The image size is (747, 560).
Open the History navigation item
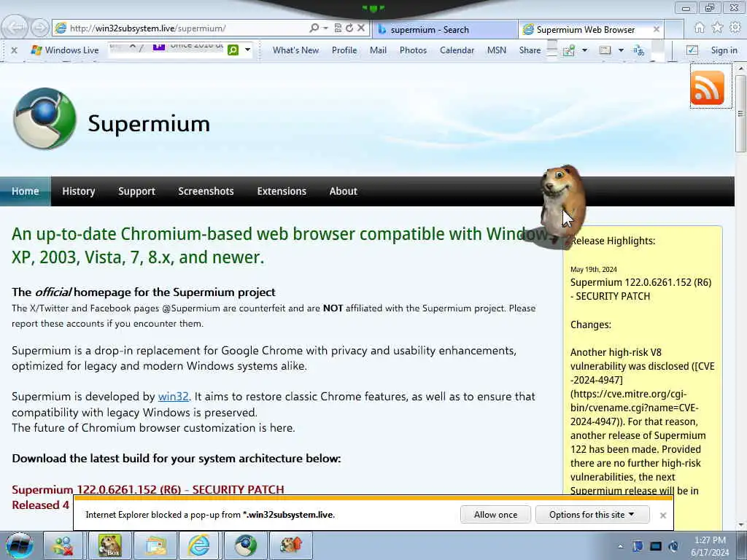tap(79, 191)
